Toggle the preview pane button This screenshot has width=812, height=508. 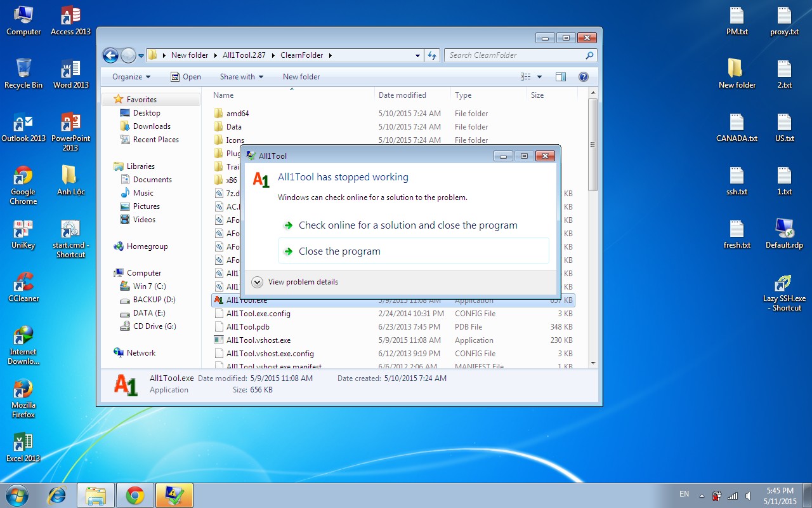click(x=560, y=77)
